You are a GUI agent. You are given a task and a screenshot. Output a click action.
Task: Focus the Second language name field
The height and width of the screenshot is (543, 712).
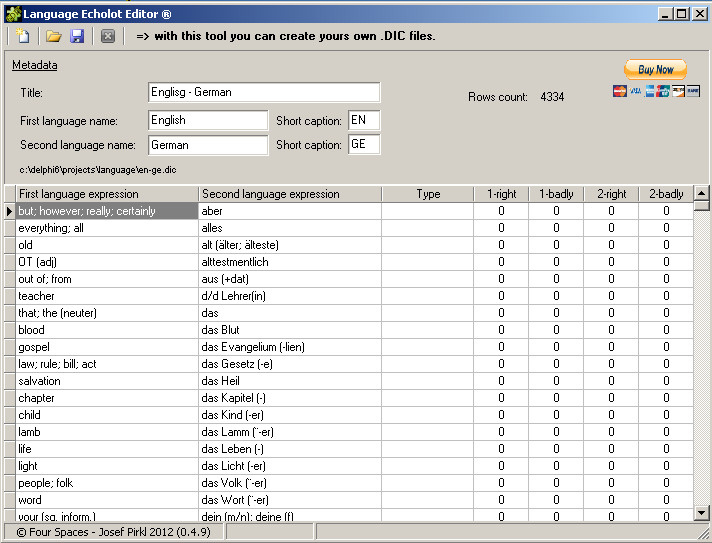(208, 145)
